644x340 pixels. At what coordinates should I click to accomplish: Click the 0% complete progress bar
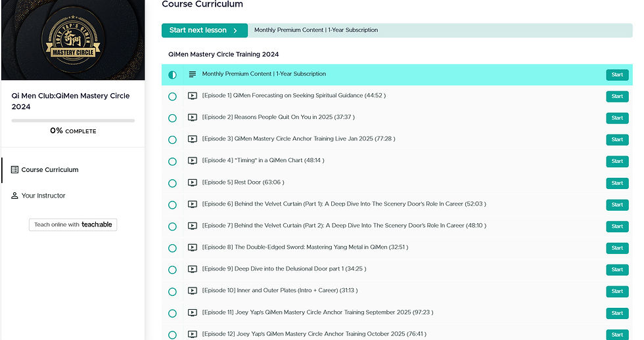(73, 121)
